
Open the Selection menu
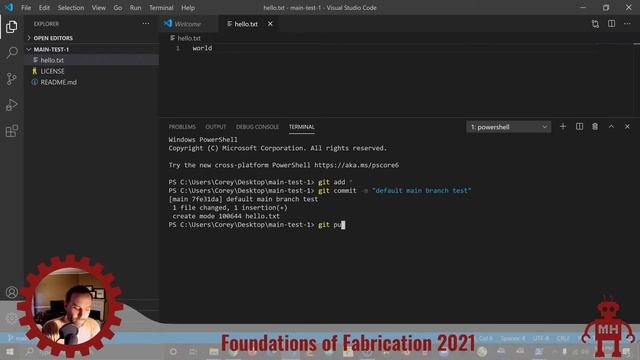[71, 8]
